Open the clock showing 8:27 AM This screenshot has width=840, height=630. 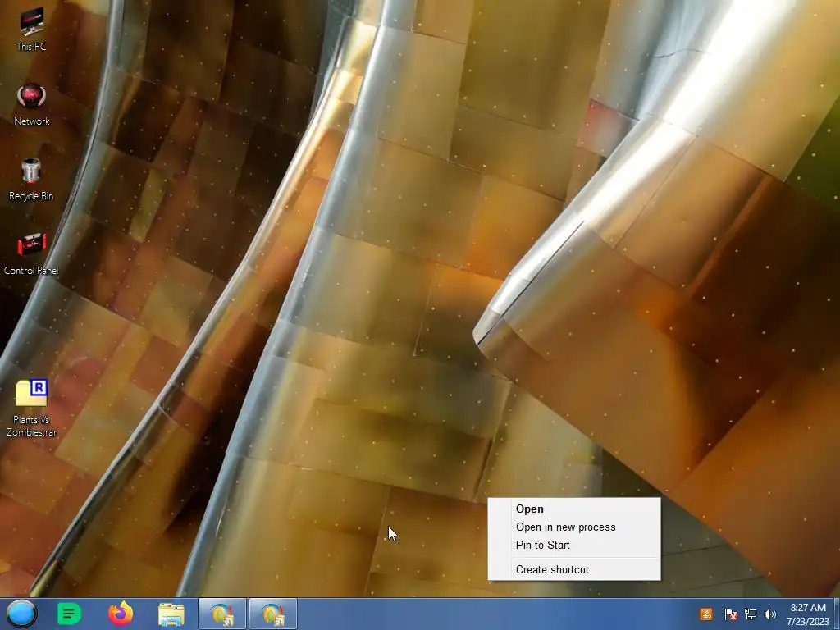point(808,614)
